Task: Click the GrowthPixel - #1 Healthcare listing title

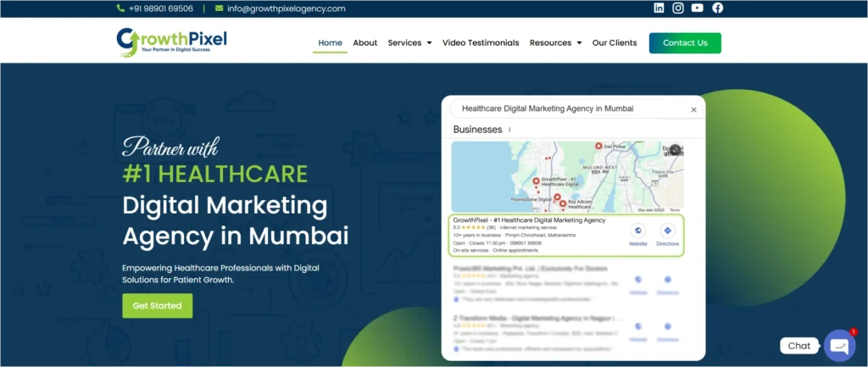Action: coord(529,220)
